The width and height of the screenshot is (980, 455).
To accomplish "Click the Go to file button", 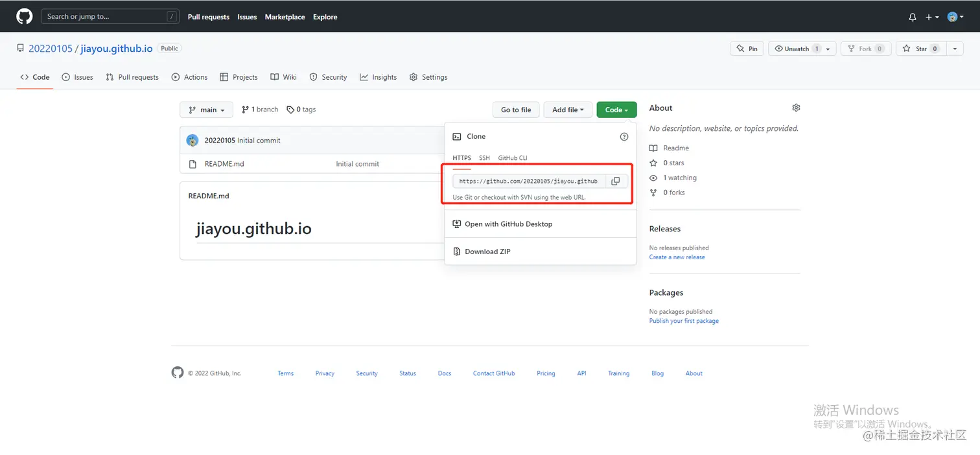I will tap(516, 110).
